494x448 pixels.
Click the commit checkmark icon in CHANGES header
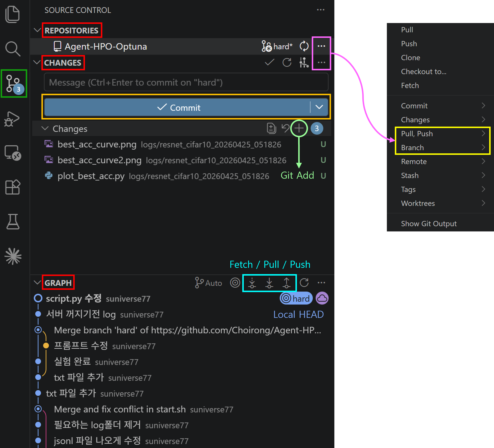click(269, 63)
